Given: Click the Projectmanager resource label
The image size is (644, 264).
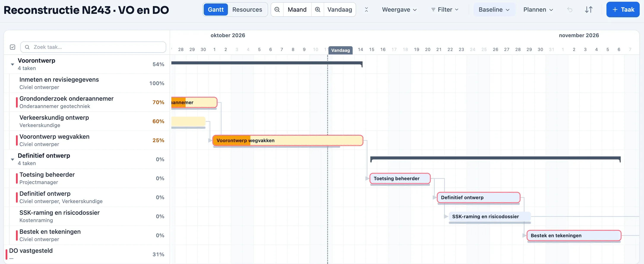Looking at the screenshot, I should 39,182.
